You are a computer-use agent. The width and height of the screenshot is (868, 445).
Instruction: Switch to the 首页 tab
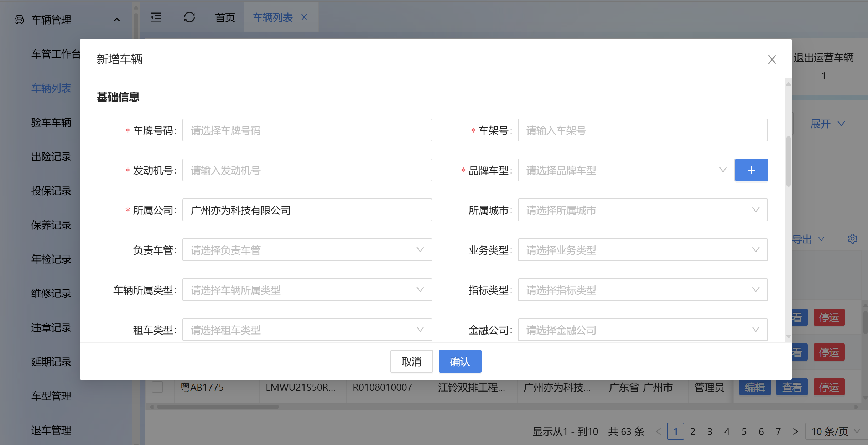tap(225, 17)
